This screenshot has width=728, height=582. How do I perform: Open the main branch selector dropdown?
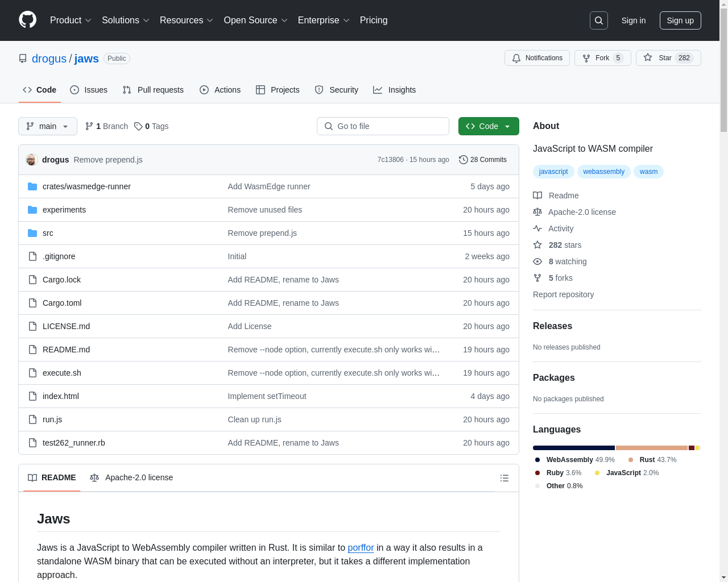coord(48,126)
